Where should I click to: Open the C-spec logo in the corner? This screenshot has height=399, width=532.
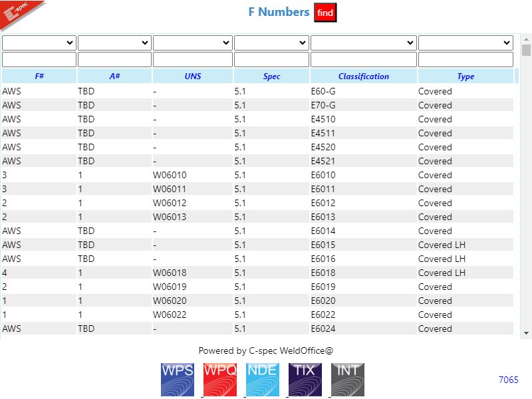pos(21,15)
